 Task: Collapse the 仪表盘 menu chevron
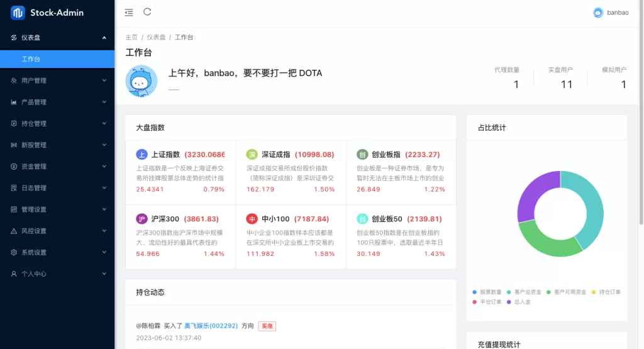click(104, 38)
